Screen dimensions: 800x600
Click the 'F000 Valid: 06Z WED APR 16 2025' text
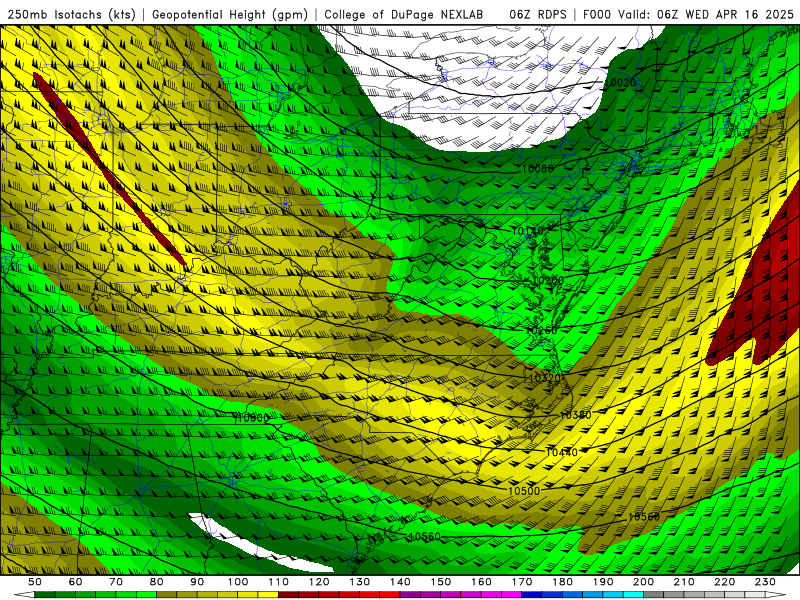tap(688, 15)
